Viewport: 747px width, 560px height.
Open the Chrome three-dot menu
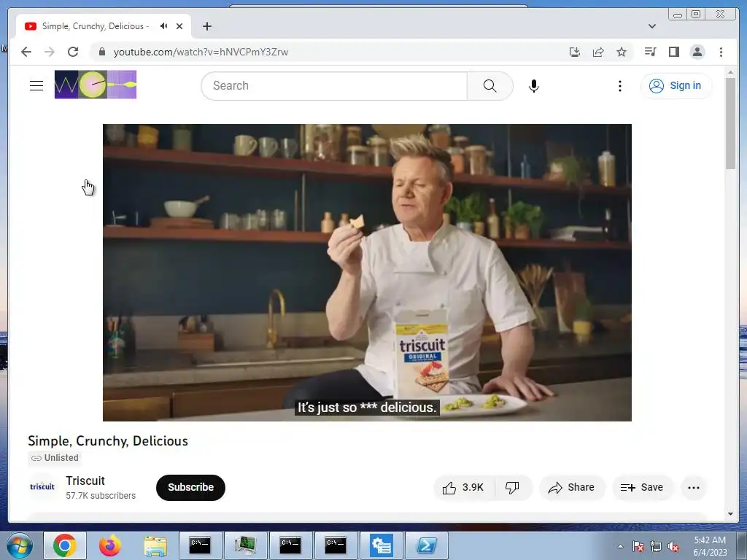[721, 52]
